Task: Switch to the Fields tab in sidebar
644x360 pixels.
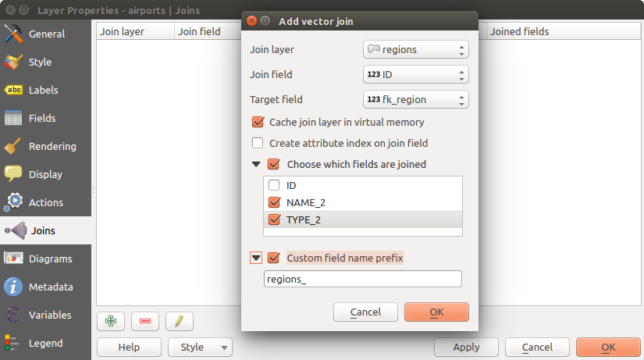Action: point(41,119)
